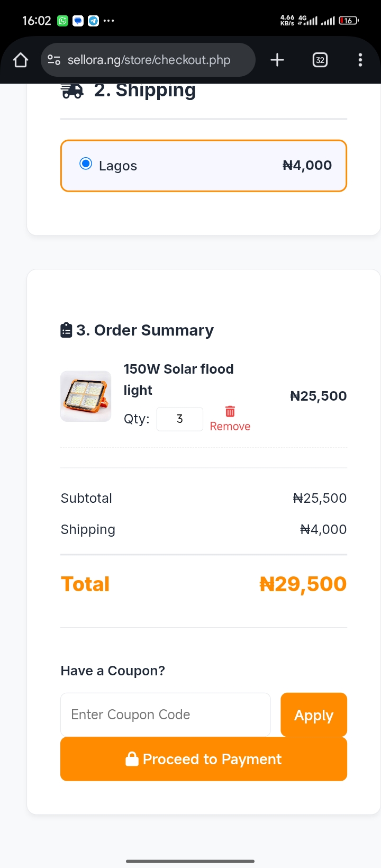
Task: Tap the Telegram notification icon
Action: pos(94,21)
